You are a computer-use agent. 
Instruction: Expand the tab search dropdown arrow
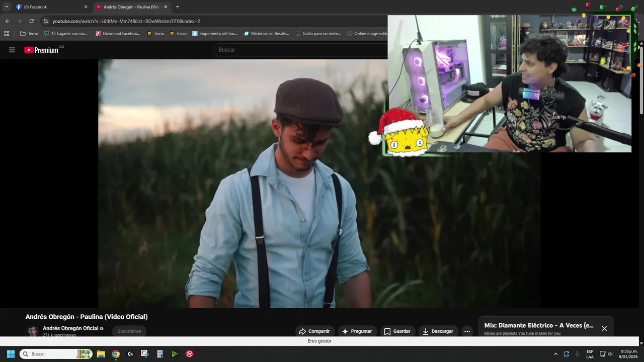coord(7,7)
